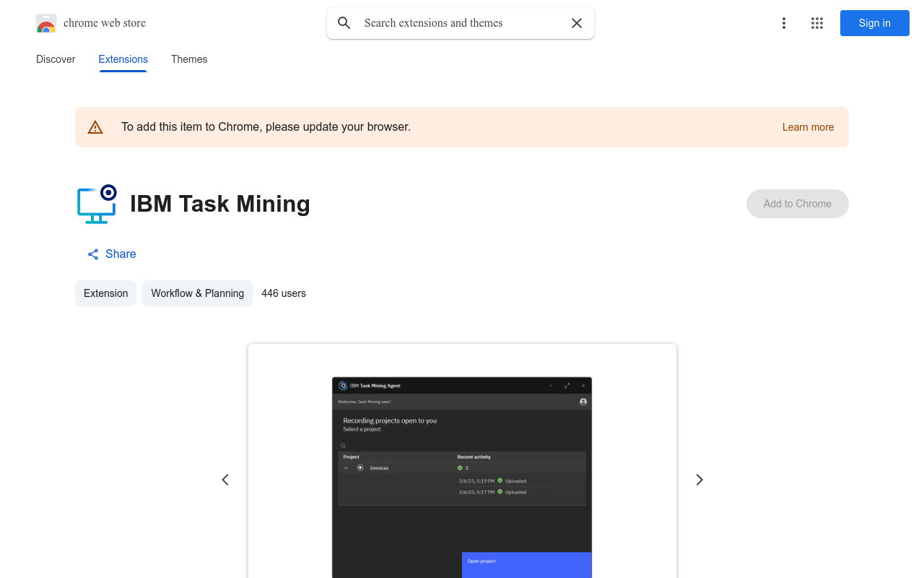Click the Sign in button

click(875, 23)
